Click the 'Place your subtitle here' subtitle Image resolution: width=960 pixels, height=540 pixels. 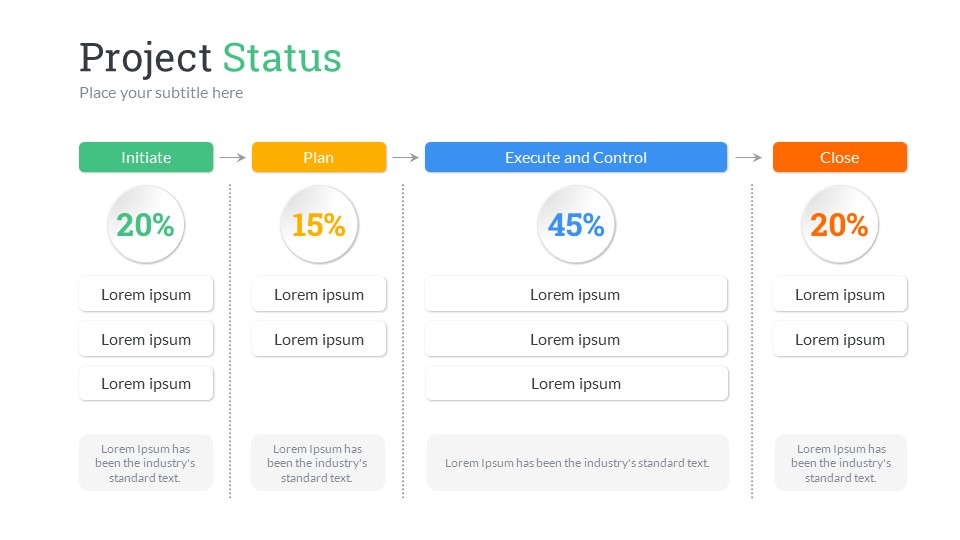tap(161, 93)
